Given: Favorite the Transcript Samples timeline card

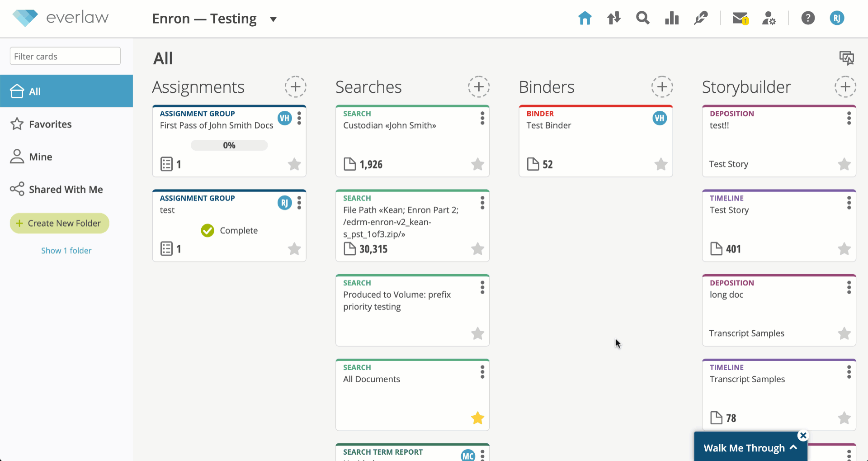Looking at the screenshot, I should (x=844, y=418).
